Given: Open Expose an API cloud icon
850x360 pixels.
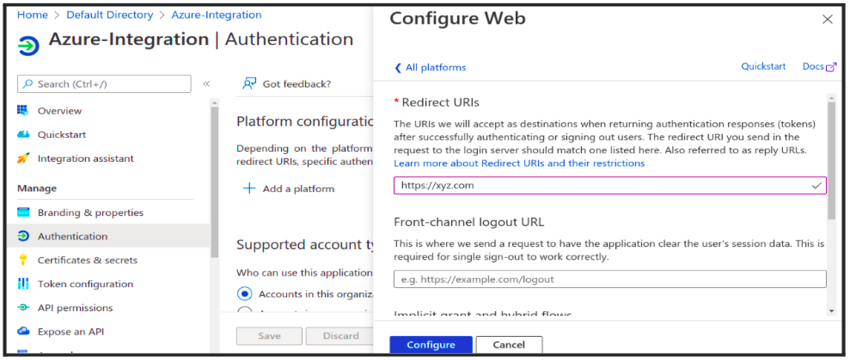Looking at the screenshot, I should (x=23, y=331).
